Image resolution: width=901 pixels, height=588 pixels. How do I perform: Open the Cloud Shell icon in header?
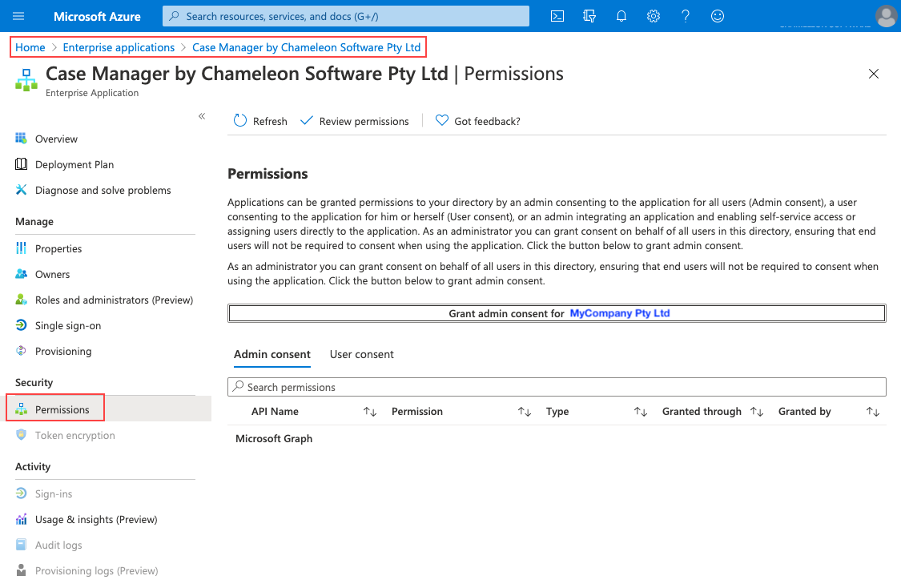pos(557,16)
